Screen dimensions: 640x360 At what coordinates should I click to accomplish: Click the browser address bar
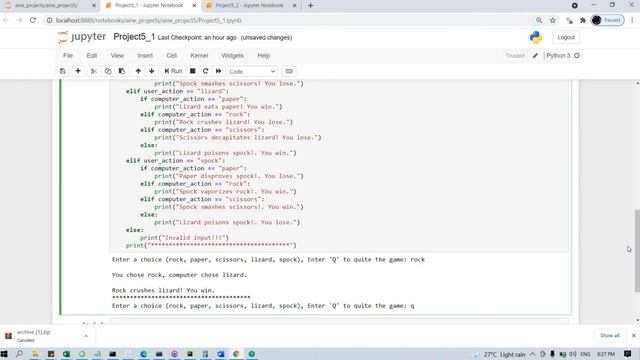(286, 20)
